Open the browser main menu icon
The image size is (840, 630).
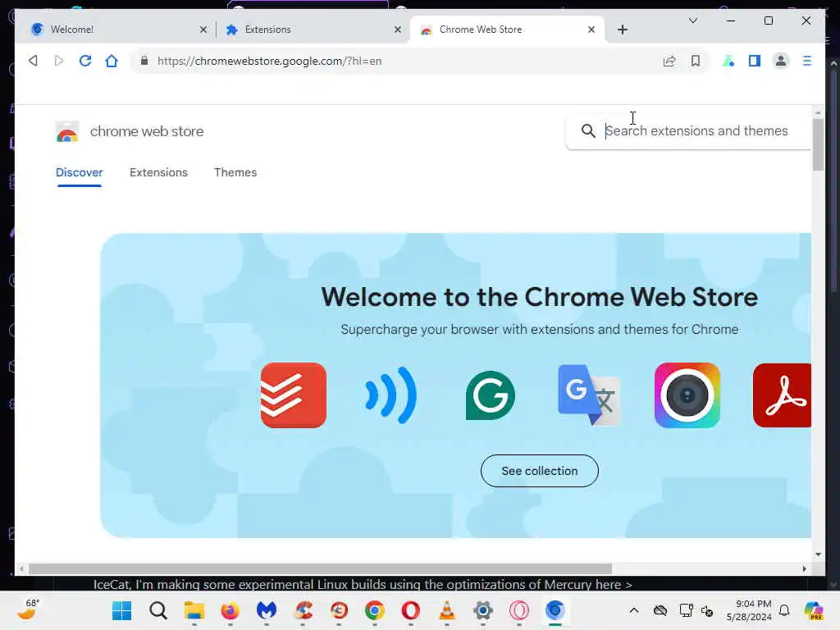click(x=807, y=61)
